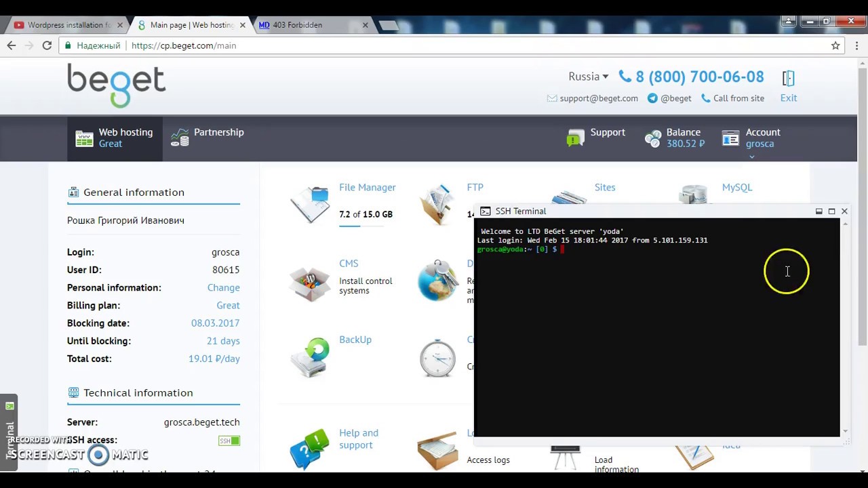
Task: Open the MySQL link
Action: tap(737, 187)
